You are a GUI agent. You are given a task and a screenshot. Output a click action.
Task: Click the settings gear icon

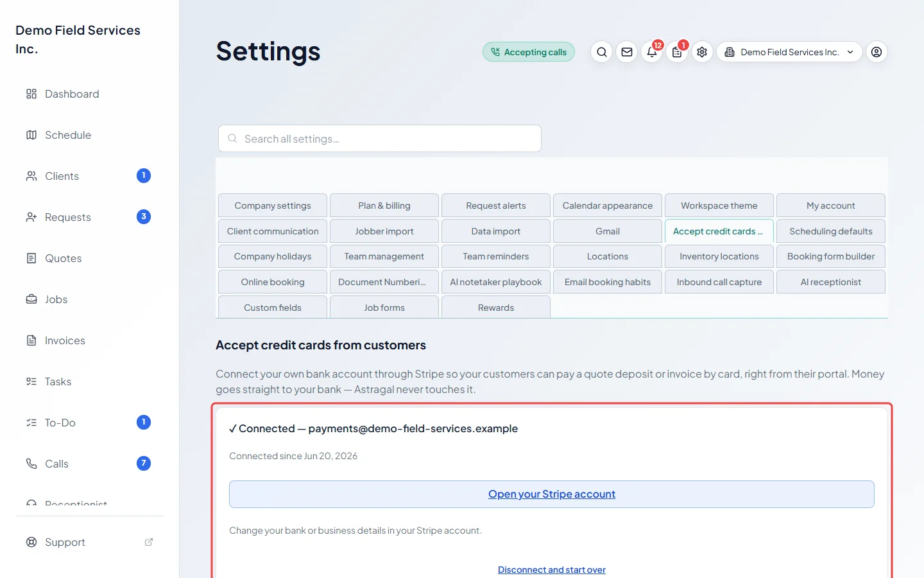pos(702,52)
